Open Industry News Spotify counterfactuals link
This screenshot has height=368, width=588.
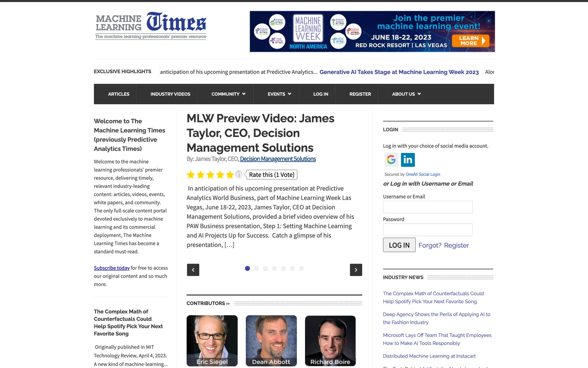click(x=433, y=297)
